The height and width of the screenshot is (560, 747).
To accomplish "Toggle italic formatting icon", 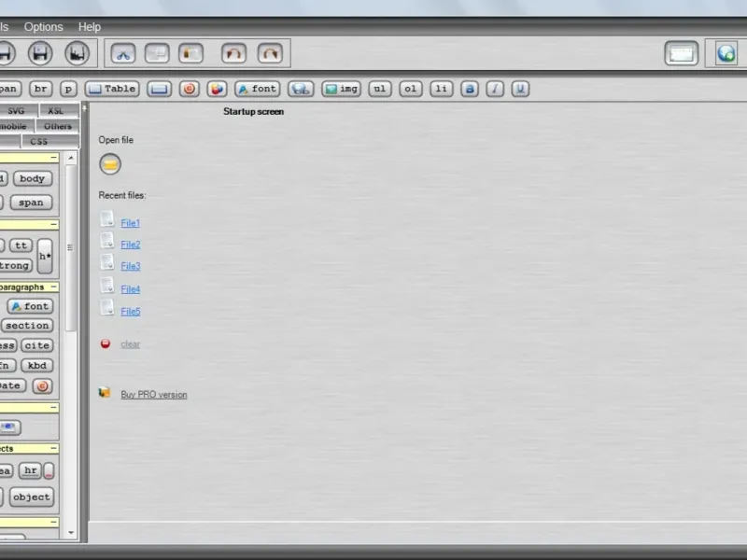I will [495, 89].
